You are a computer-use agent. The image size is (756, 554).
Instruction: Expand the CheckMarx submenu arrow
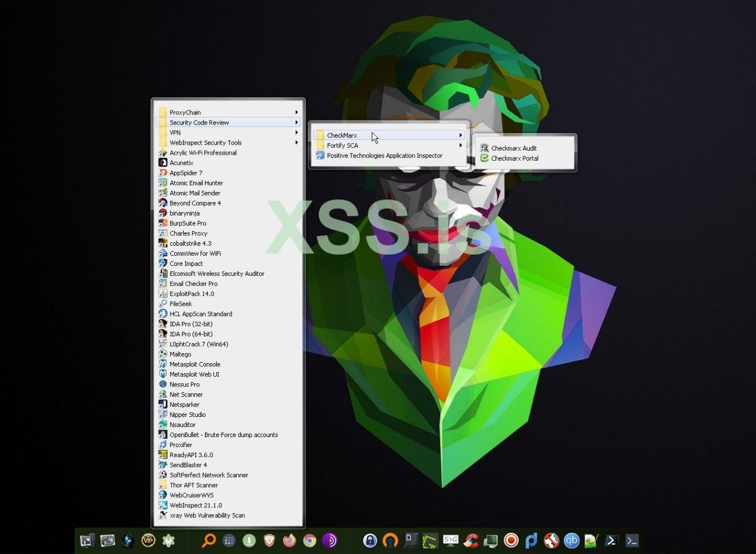(460, 135)
